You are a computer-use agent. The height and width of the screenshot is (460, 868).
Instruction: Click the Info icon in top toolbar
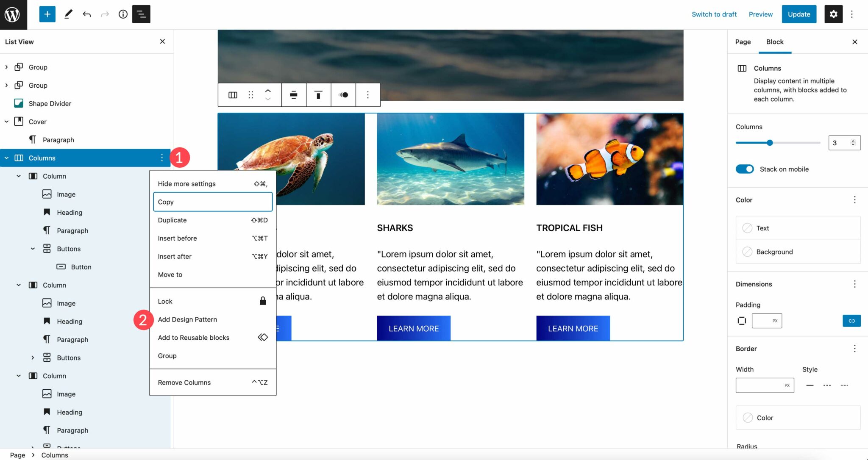coord(122,14)
